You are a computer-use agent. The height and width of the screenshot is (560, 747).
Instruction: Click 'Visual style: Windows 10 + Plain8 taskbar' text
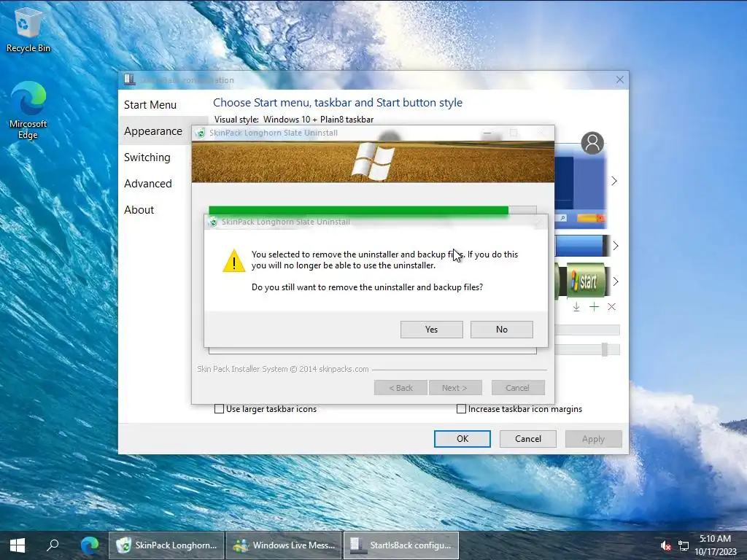click(294, 120)
